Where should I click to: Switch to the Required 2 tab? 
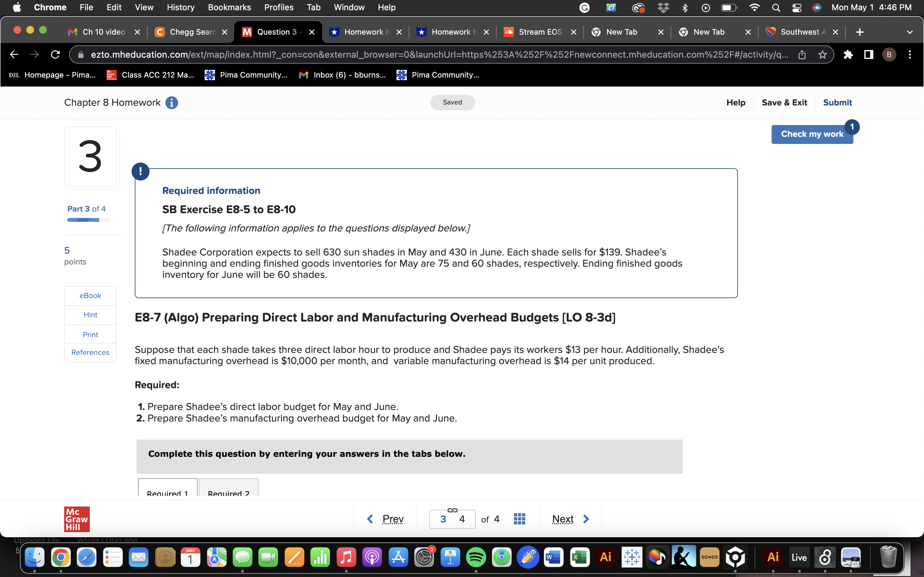(229, 492)
